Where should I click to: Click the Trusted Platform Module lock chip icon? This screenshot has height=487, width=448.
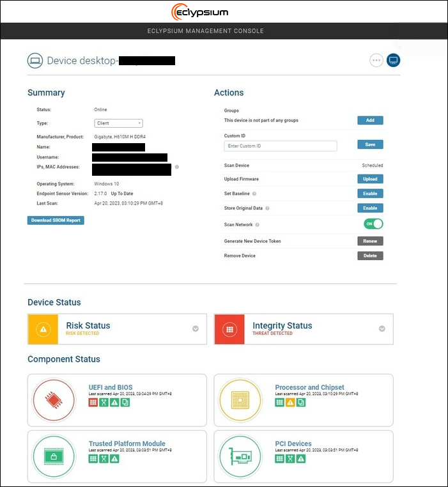coord(54,456)
